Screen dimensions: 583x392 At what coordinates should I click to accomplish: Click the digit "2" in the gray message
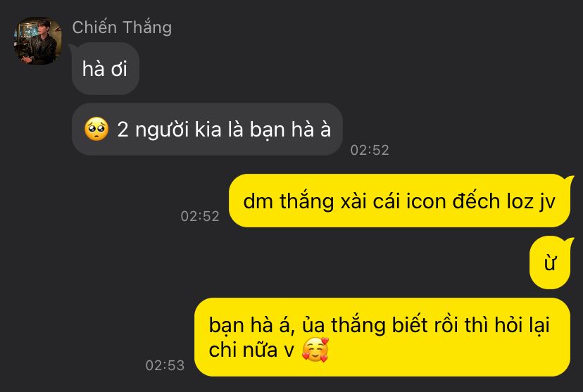123,129
